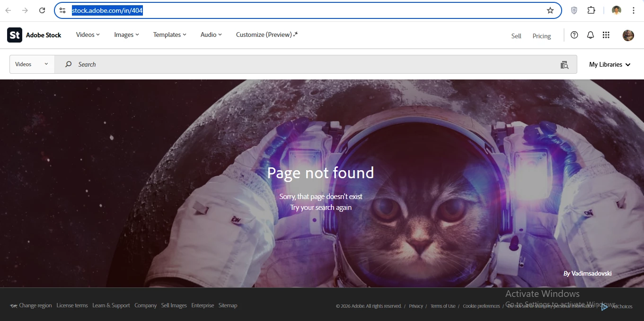Viewport: 644px width, 321px height.
Task: Open the shield extension icon
Action: [x=574, y=10]
